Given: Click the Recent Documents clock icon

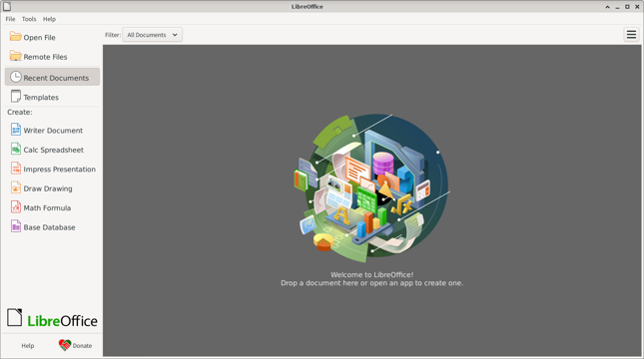Looking at the screenshot, I should [16, 77].
